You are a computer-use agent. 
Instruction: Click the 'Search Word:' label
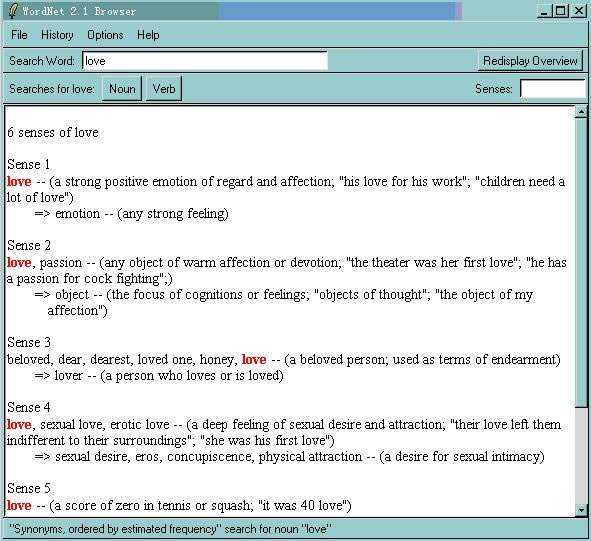click(x=42, y=61)
